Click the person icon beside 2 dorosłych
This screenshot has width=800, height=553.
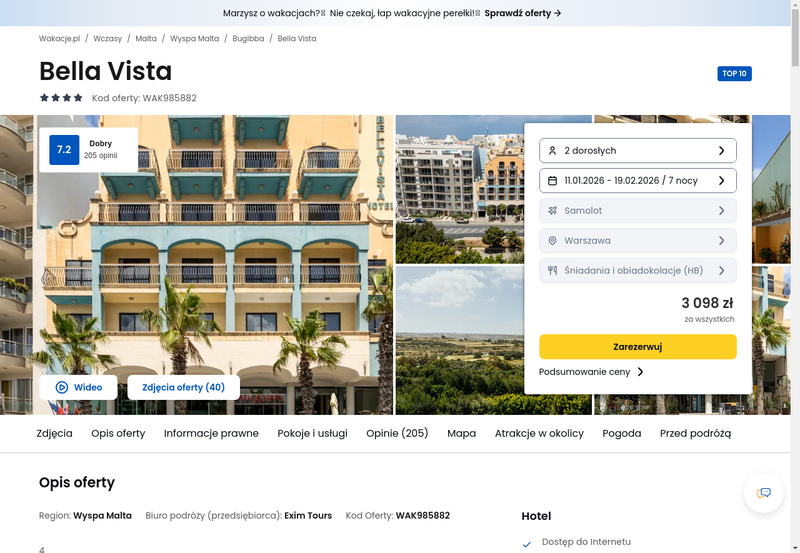pyautogui.click(x=552, y=150)
